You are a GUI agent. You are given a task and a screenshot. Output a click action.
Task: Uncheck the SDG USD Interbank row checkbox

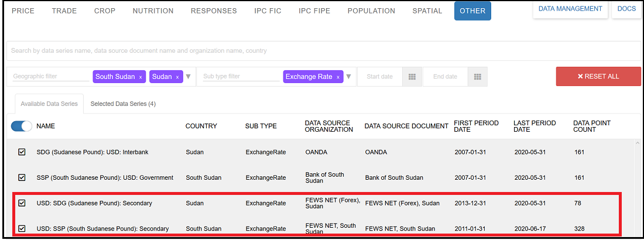point(22,152)
